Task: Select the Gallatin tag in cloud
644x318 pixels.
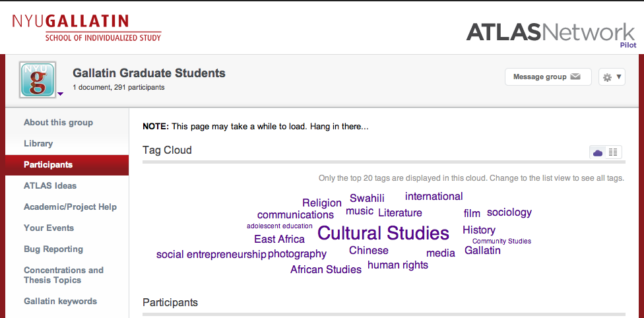Action: [482, 250]
